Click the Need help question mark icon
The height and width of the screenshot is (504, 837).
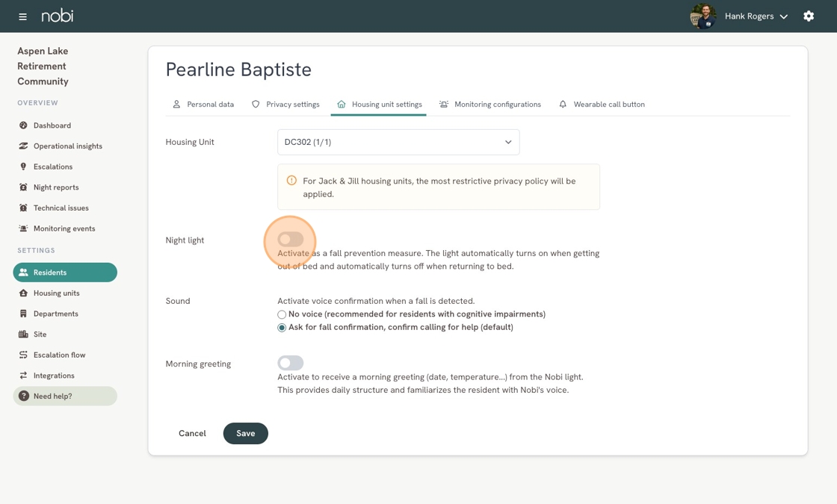(23, 396)
